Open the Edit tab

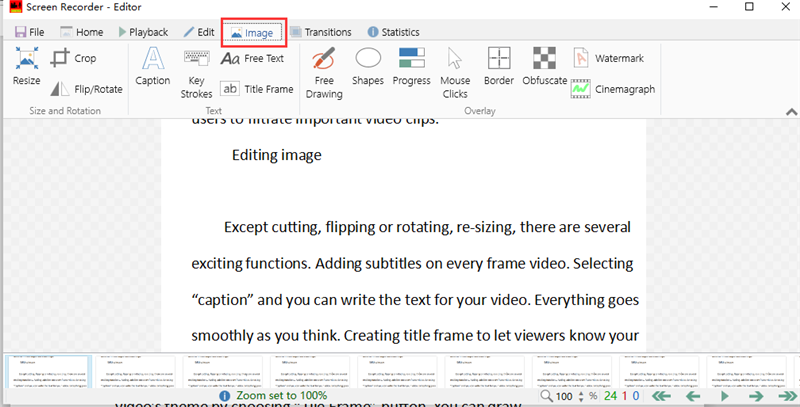[199, 32]
